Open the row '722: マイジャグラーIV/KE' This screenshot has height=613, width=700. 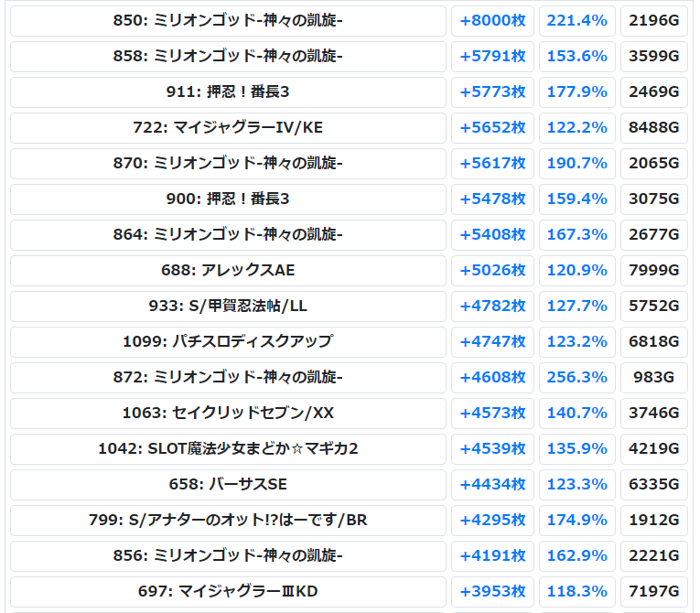coord(228,128)
